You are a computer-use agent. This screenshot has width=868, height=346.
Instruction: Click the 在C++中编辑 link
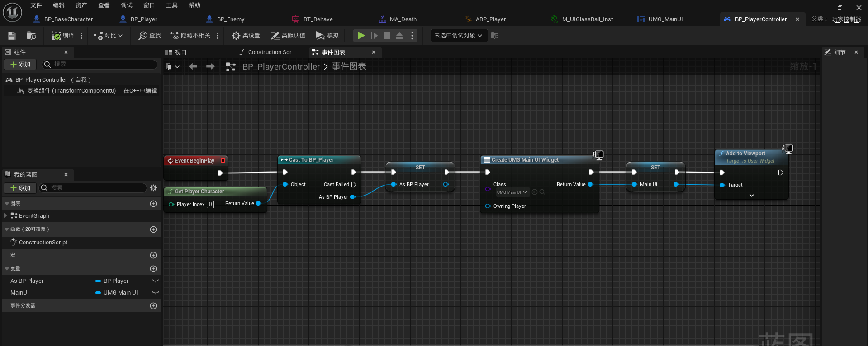coord(140,91)
